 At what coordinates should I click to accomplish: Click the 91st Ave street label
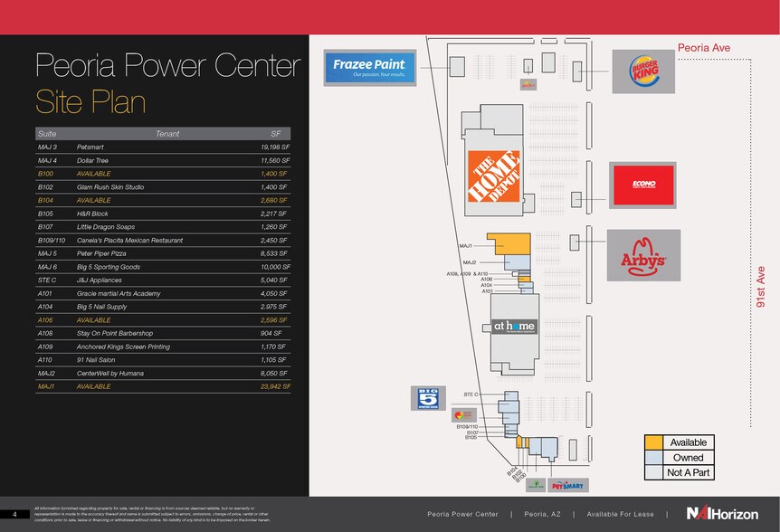pyautogui.click(x=761, y=287)
